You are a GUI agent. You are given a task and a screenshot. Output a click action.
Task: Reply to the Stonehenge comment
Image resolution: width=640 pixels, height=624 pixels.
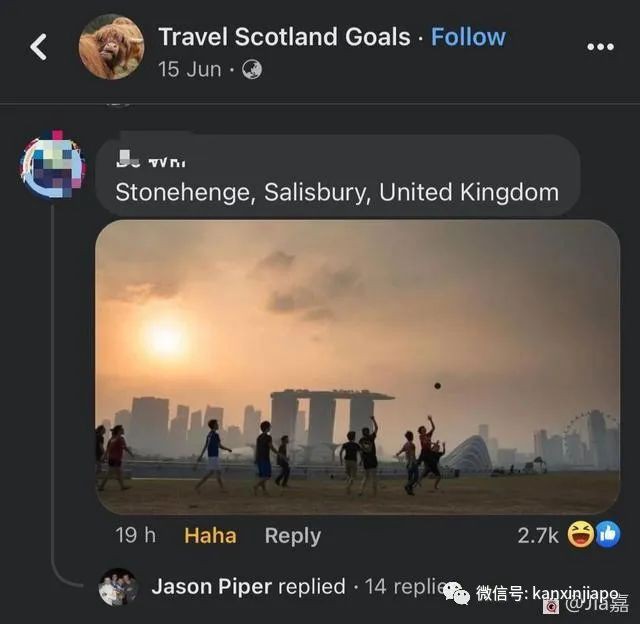292,535
